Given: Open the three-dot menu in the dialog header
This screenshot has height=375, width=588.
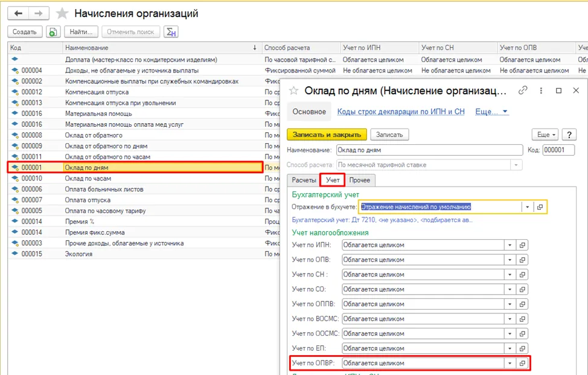Looking at the screenshot, I should click(541, 91).
